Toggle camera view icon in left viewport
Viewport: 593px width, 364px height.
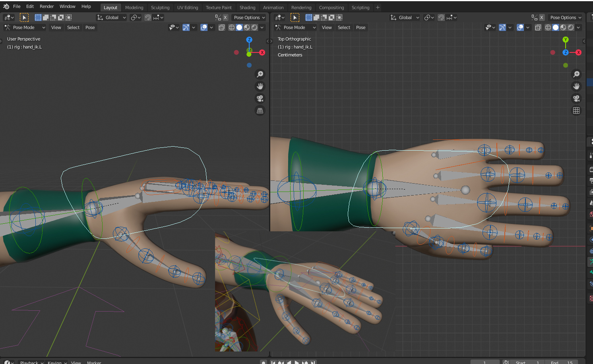pyautogui.click(x=260, y=99)
